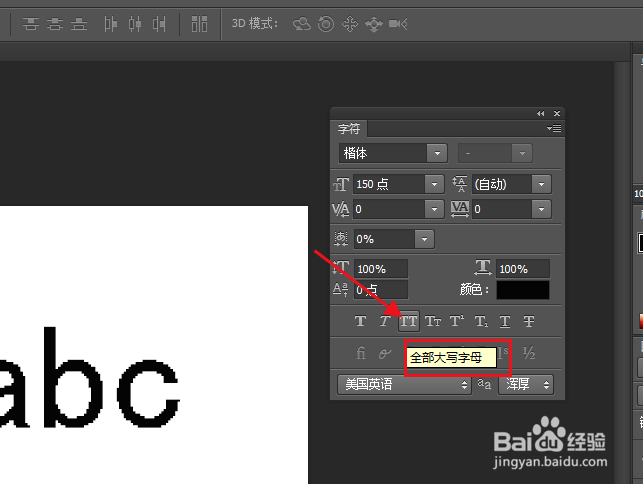This screenshot has width=643, height=484.
Task: Expand the tracking dropdown arrow
Action: click(x=541, y=209)
